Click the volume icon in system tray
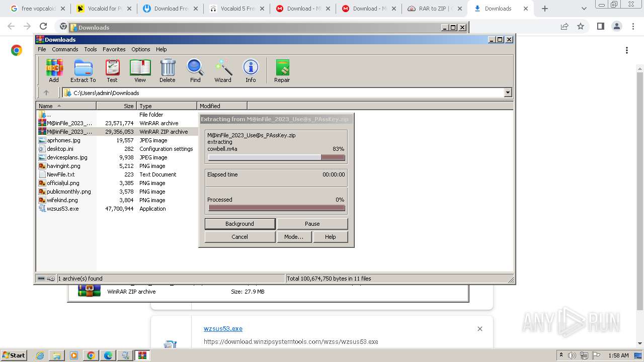 572,355
